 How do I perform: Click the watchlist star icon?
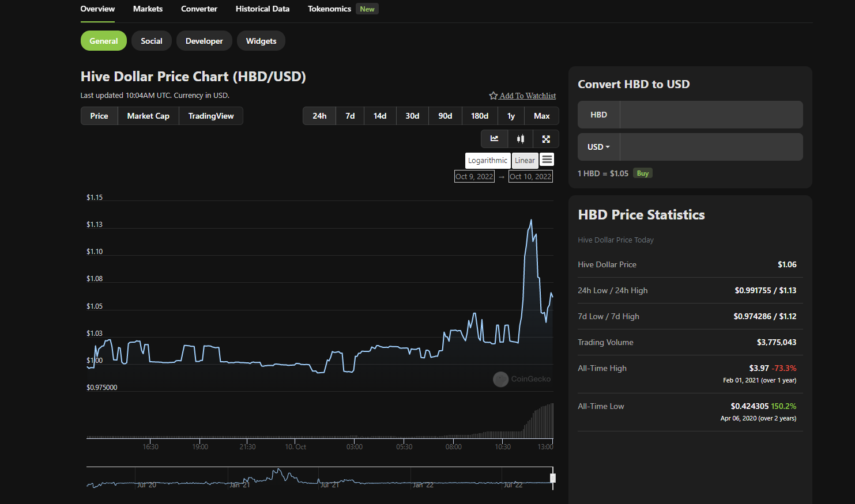coord(493,96)
